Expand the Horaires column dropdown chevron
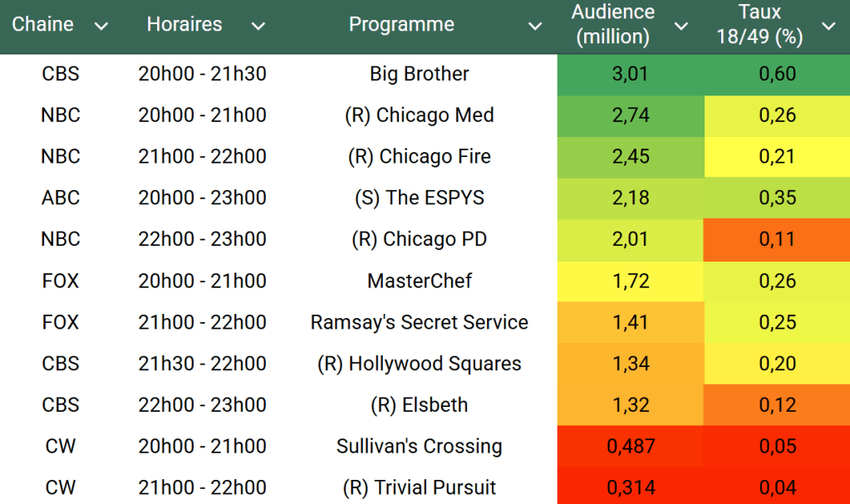Image resolution: width=850 pixels, height=504 pixels. click(x=258, y=27)
